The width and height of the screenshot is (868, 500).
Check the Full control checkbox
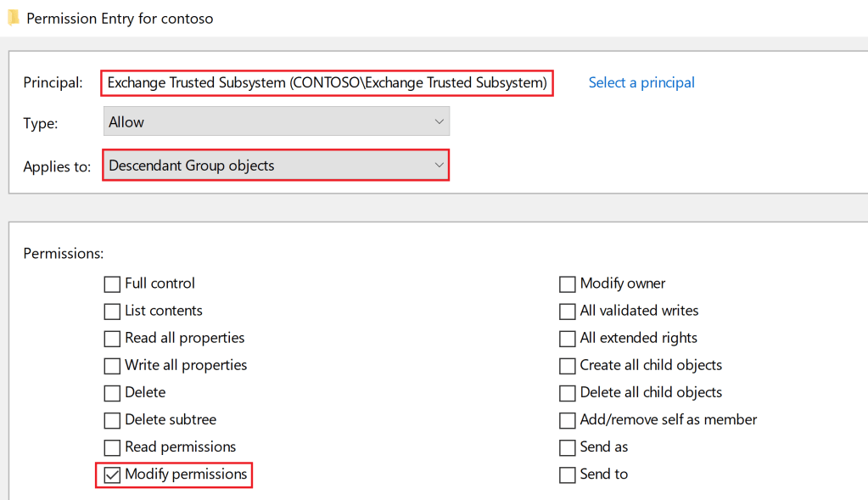[x=112, y=284]
